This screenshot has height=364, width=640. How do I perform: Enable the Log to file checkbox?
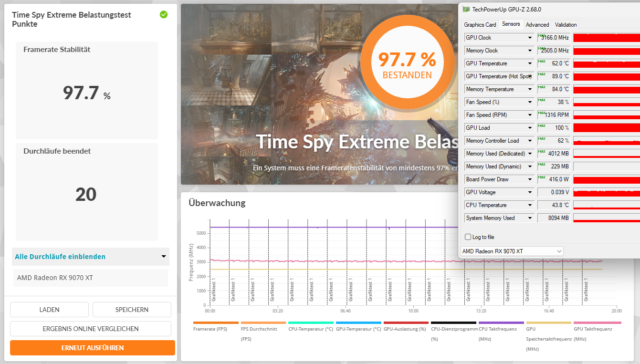[468, 237]
